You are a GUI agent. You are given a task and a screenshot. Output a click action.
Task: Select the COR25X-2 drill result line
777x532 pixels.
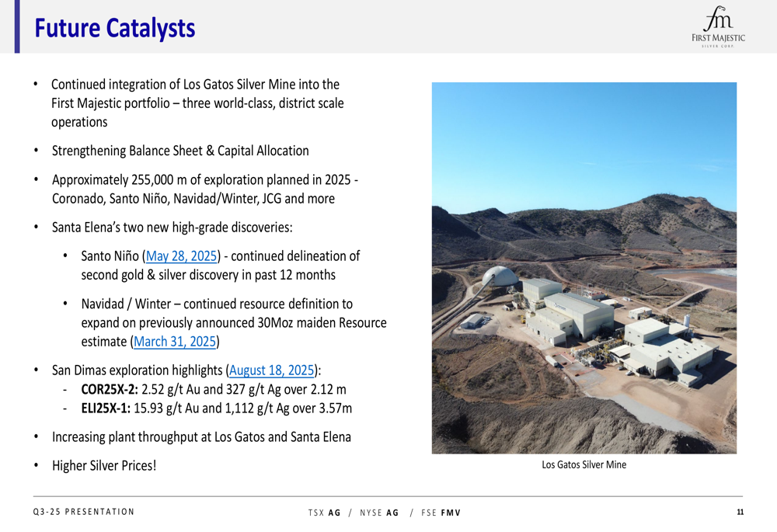pos(214,390)
